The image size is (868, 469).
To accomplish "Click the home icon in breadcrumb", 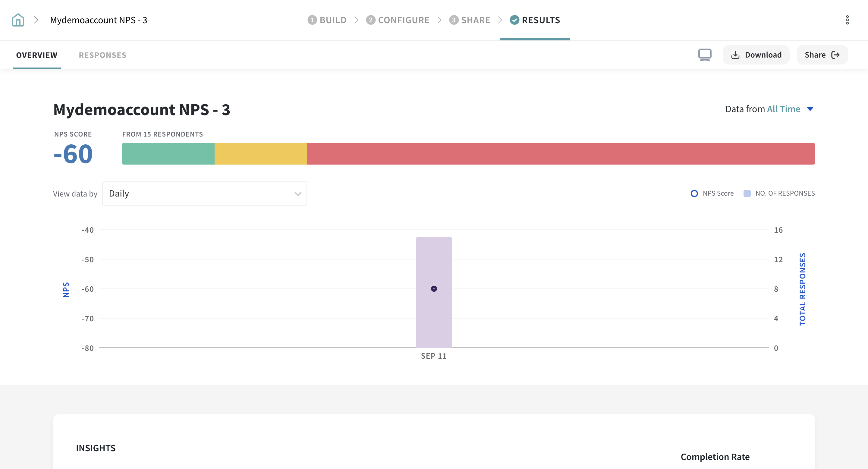I will click(18, 20).
